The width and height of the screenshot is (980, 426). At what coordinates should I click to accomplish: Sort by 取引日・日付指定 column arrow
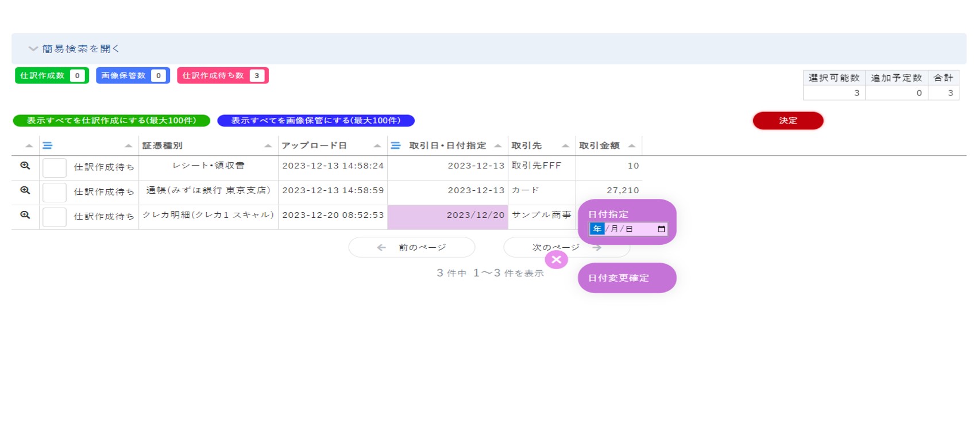(497, 146)
